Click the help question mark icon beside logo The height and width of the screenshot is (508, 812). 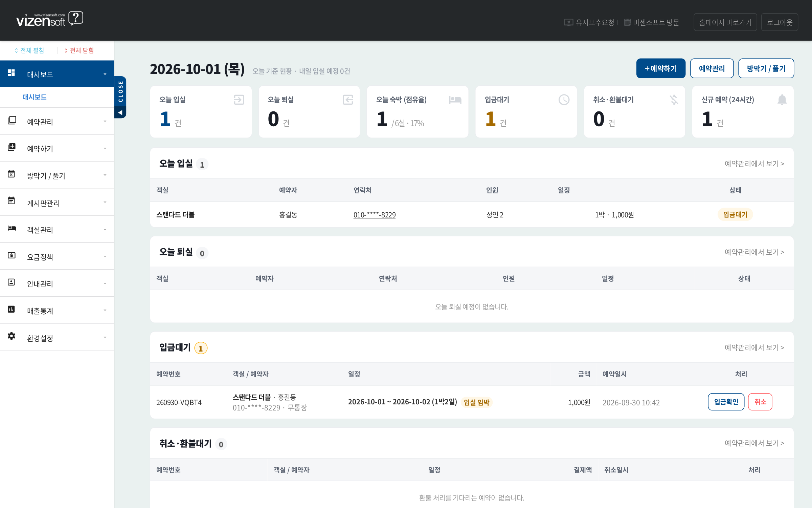(x=76, y=18)
